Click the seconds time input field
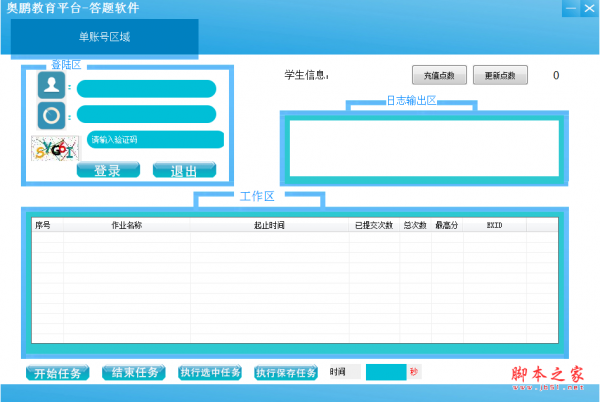600x402 pixels. pyautogui.click(x=386, y=372)
